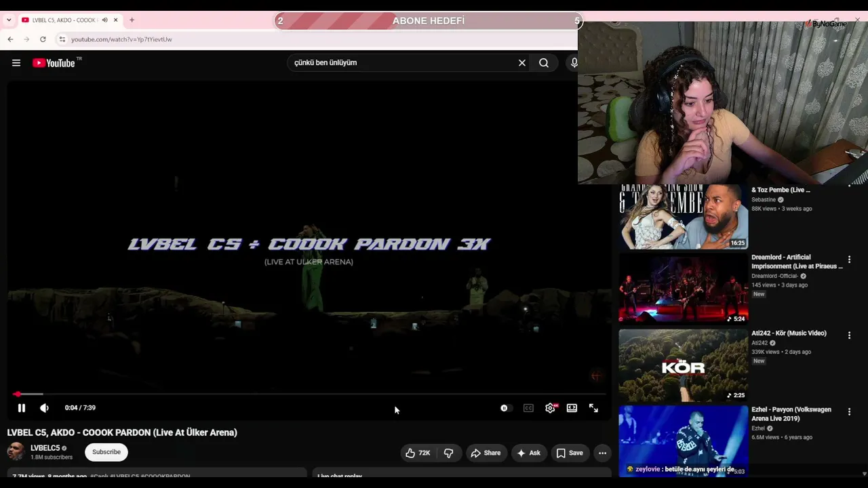Switch the player to theater mode
Screen dimensions: 868x488
[x=572, y=408]
